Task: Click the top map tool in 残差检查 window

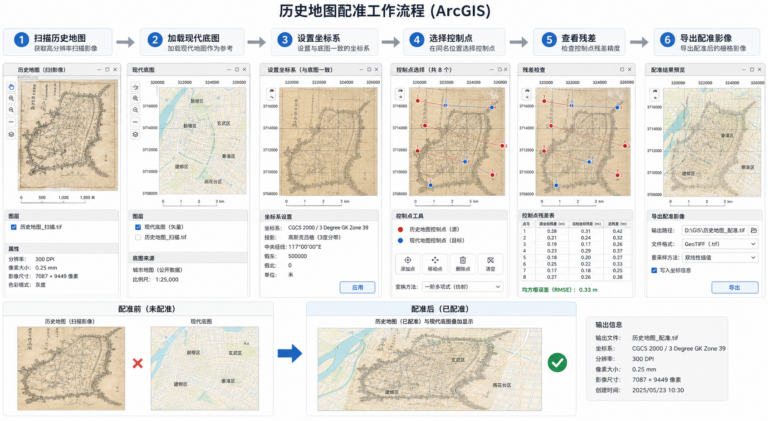Action: click(x=527, y=93)
